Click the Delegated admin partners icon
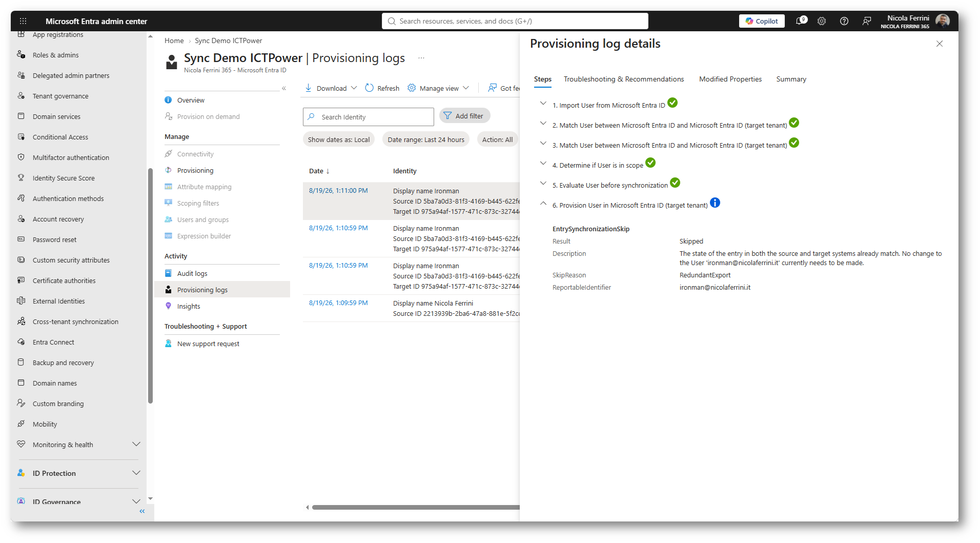 (x=21, y=75)
